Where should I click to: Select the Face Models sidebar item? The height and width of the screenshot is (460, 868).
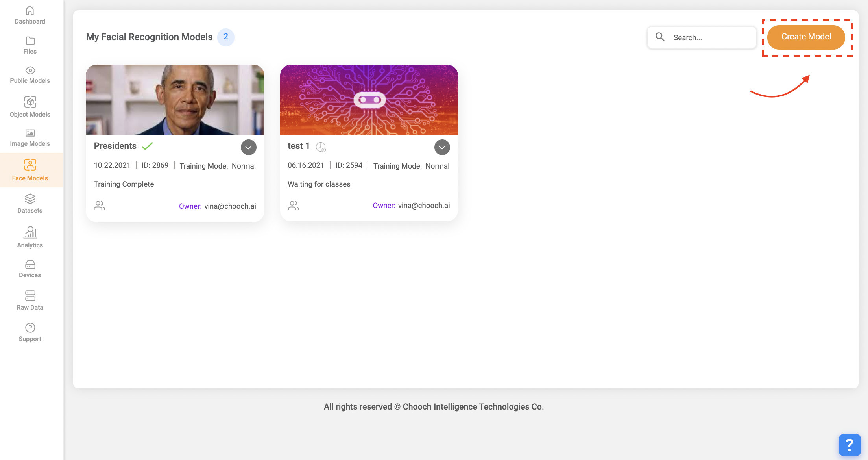coord(30,170)
